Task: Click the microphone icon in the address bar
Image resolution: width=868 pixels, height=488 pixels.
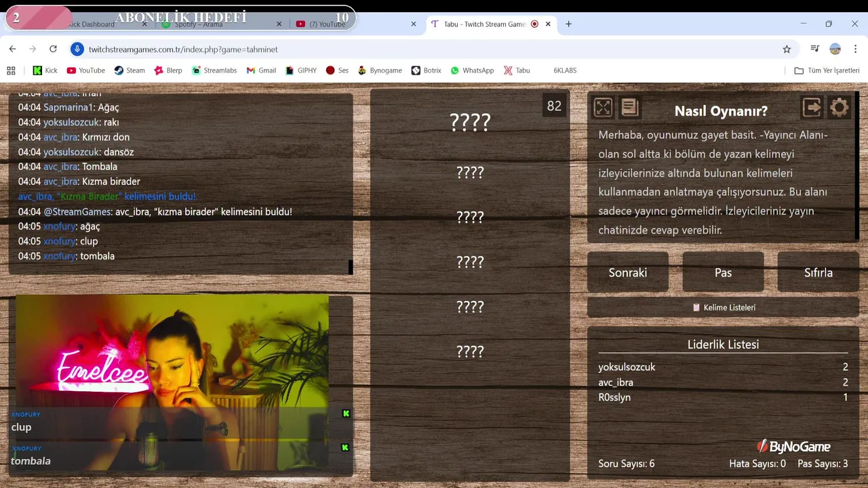Action: (x=77, y=49)
